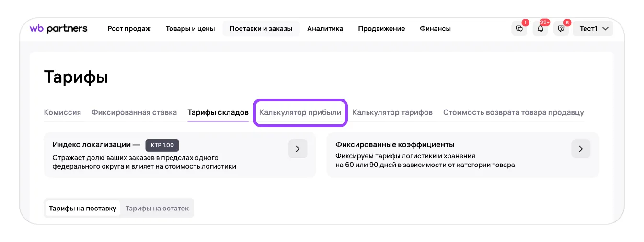Image resolution: width=644 pixels, height=242 pixels.
Task: Open the Поставки и заказы menu
Action: [x=261, y=29]
